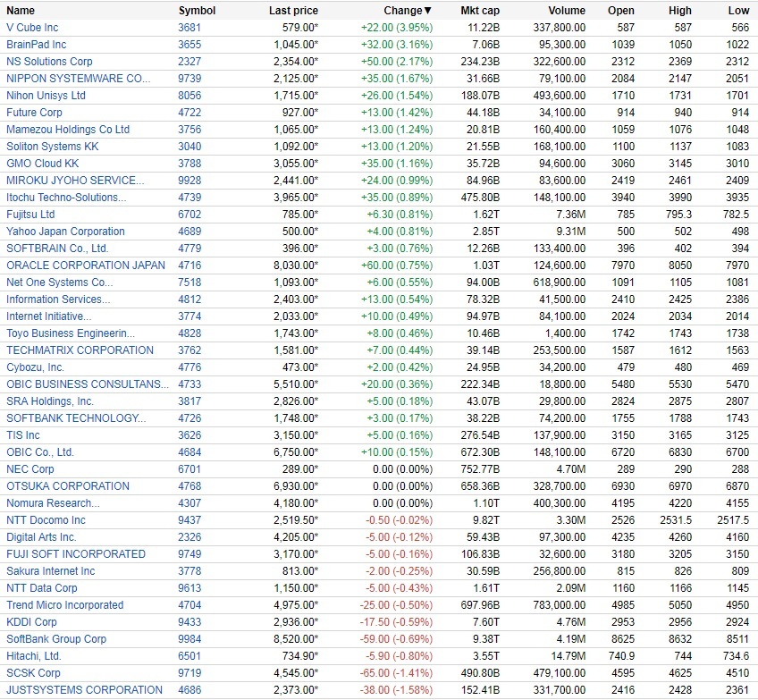Open the SCSK Corp link
Screen dimensions: 758x700
[33, 673]
